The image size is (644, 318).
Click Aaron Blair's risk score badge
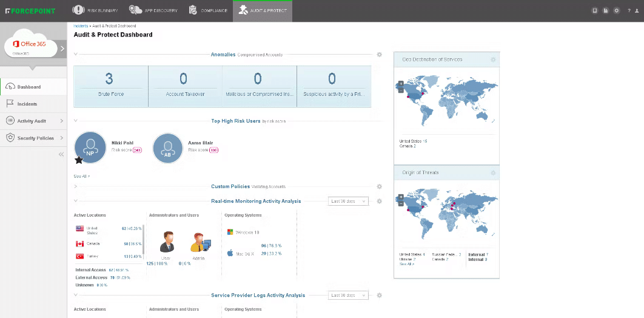[x=213, y=151]
